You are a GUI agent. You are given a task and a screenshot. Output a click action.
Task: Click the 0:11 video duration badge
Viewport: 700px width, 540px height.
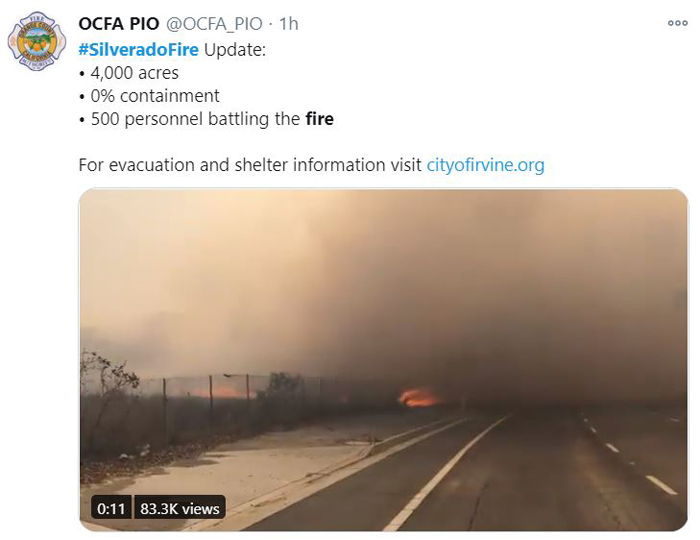pos(111,508)
